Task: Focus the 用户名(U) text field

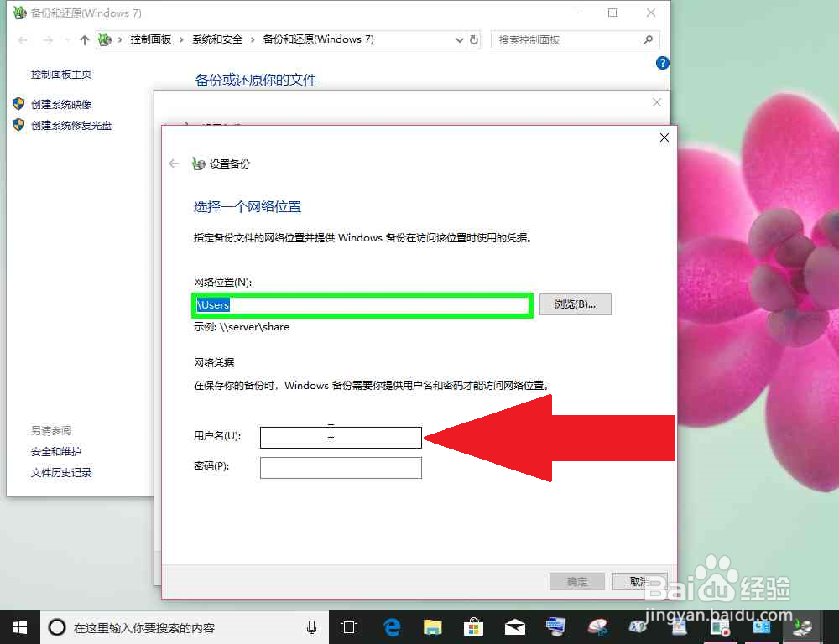Action: pyautogui.click(x=341, y=437)
